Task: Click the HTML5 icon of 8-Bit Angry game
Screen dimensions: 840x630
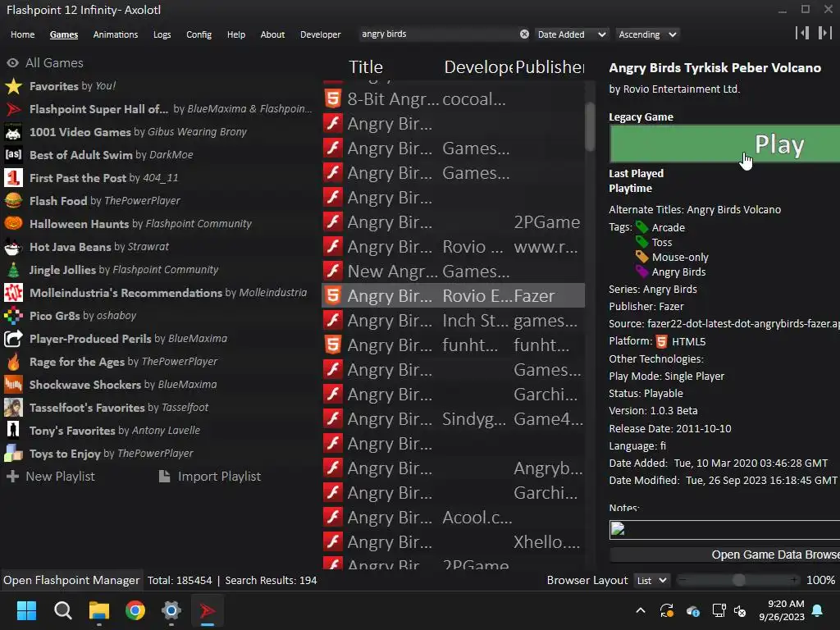Action: pyautogui.click(x=333, y=99)
